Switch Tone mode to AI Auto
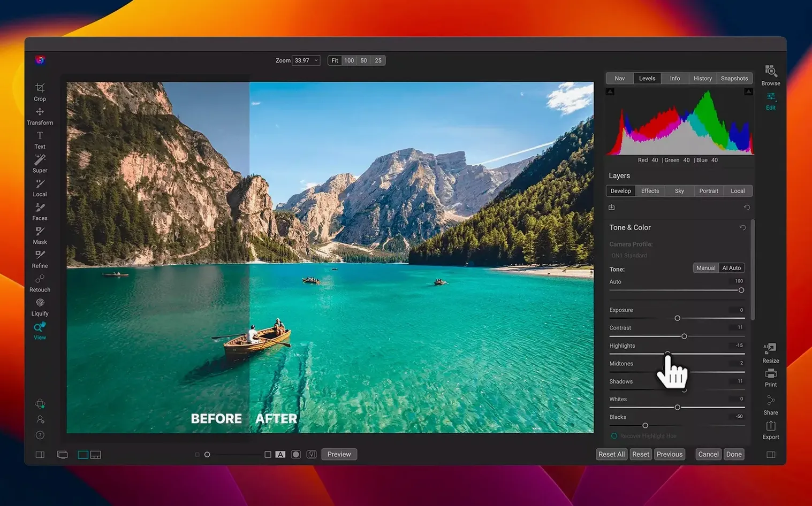 (732, 268)
